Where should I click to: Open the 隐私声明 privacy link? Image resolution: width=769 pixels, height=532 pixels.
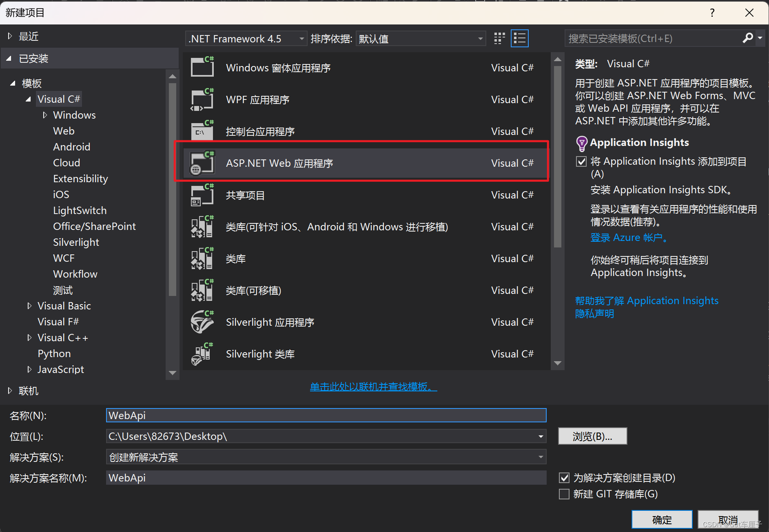(x=594, y=313)
